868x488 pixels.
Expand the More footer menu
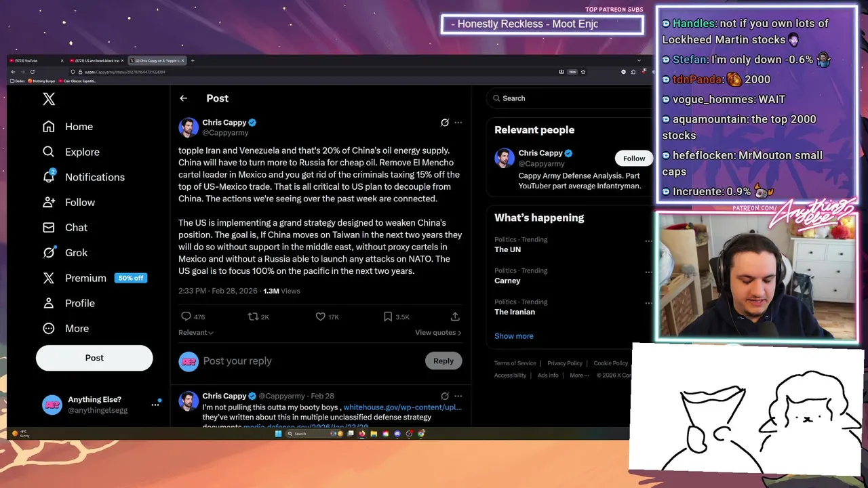pos(578,375)
